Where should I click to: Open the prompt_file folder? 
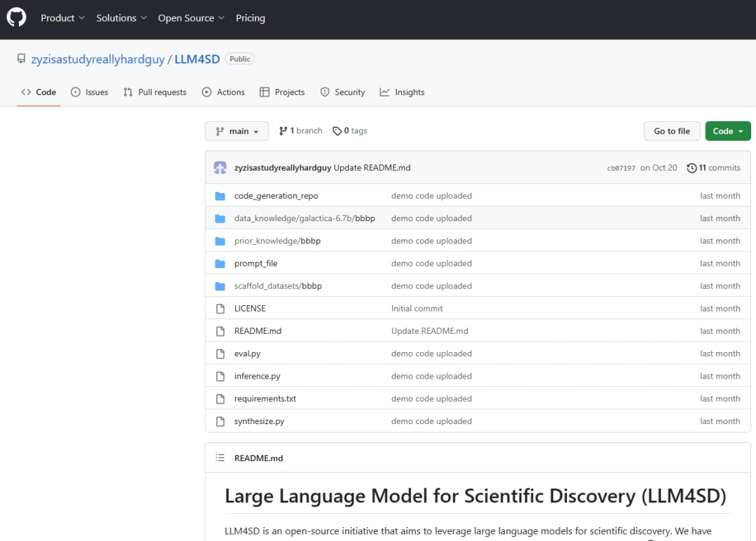point(256,264)
